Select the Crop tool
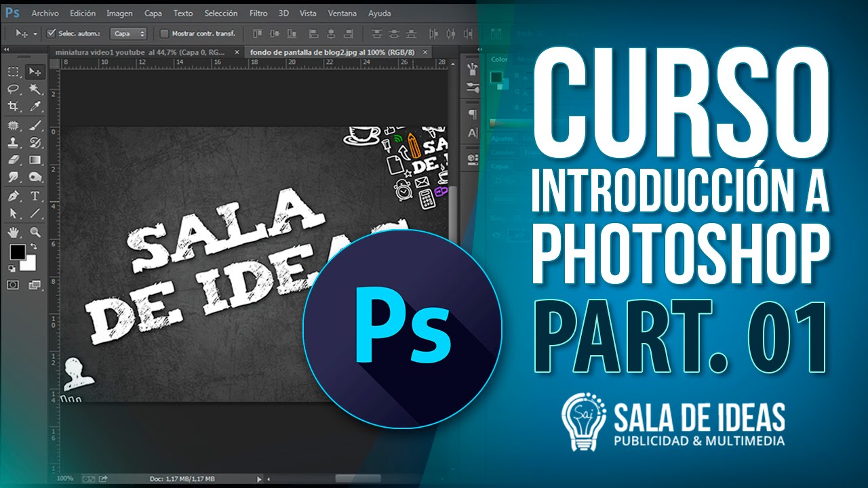Screen dimensions: 868x488 point(13,106)
